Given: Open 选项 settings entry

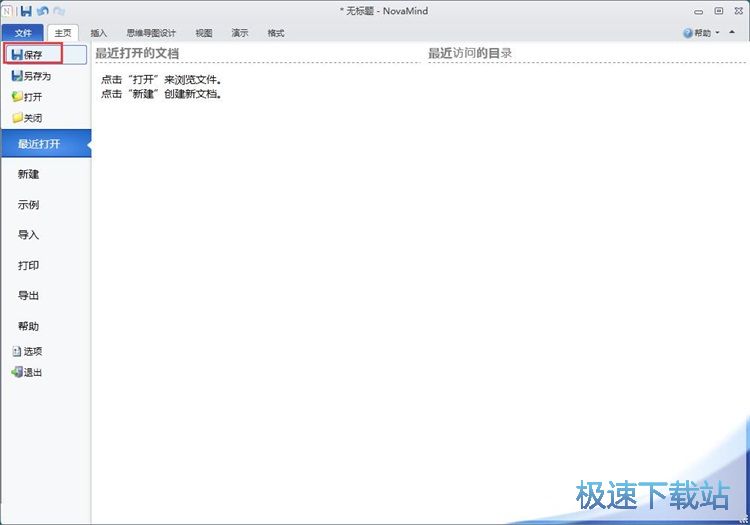Looking at the screenshot, I should point(27,351).
